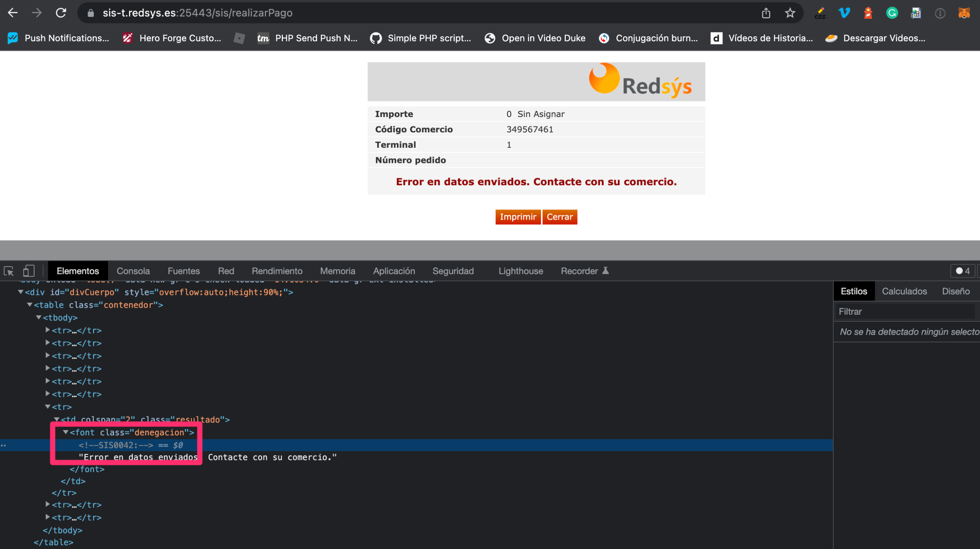Click the browser reload icon
The image size is (980, 549).
pos(61,13)
